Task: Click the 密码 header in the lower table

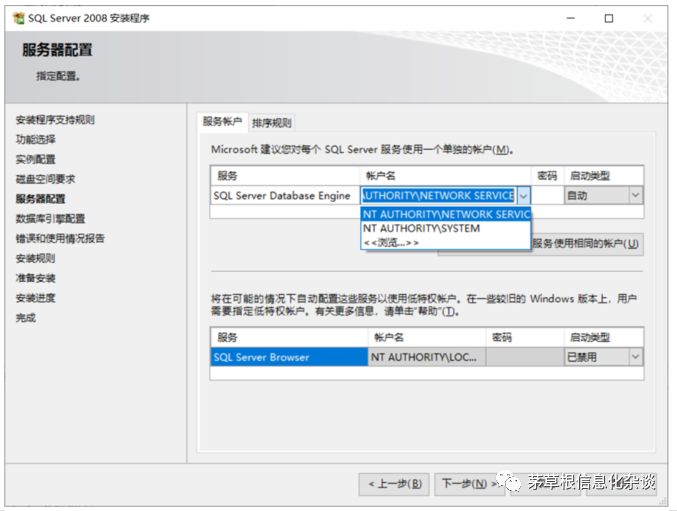Action: pyautogui.click(x=525, y=337)
